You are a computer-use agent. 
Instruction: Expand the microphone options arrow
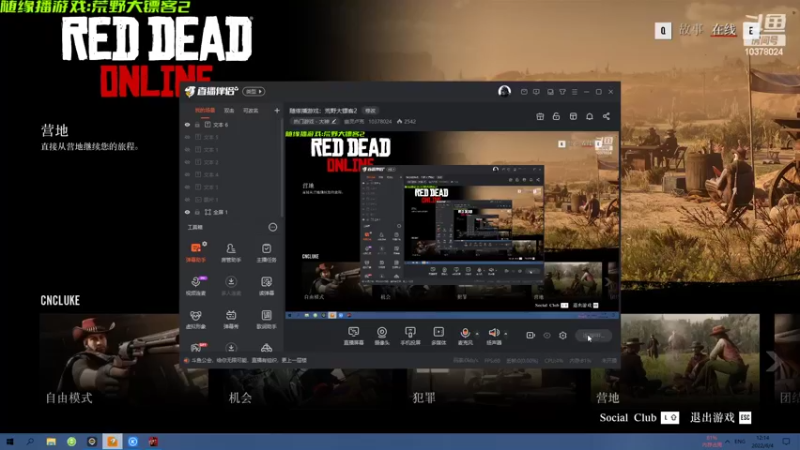click(477, 334)
